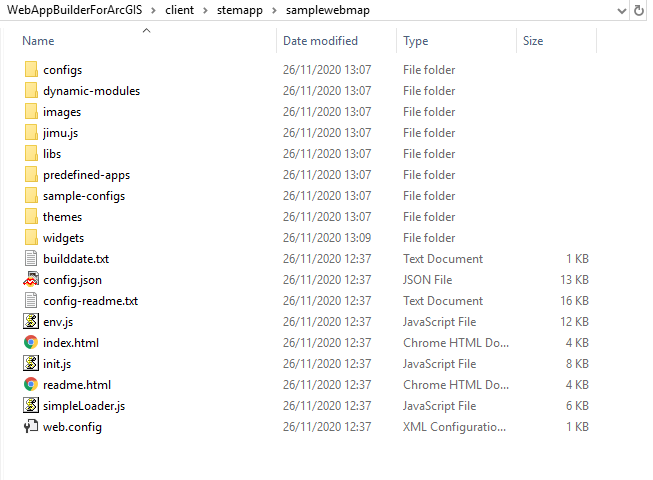Click samplewebmap breadcrumb segment
The width and height of the screenshot is (653, 480).
coord(328,10)
